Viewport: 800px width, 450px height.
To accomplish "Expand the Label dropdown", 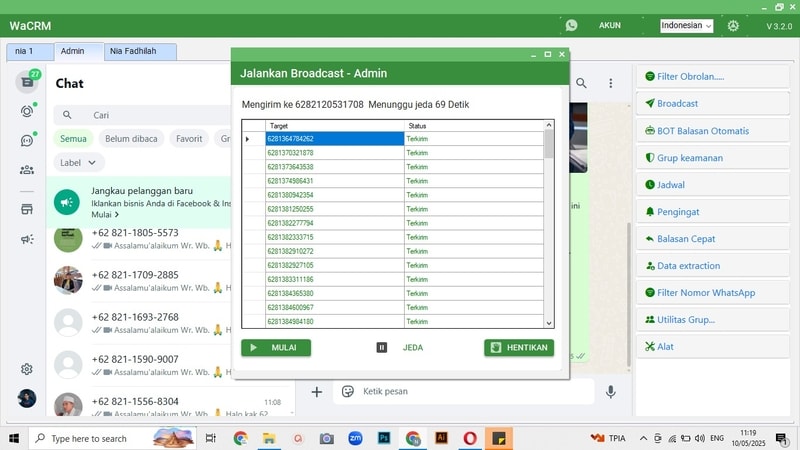I will coord(79,163).
